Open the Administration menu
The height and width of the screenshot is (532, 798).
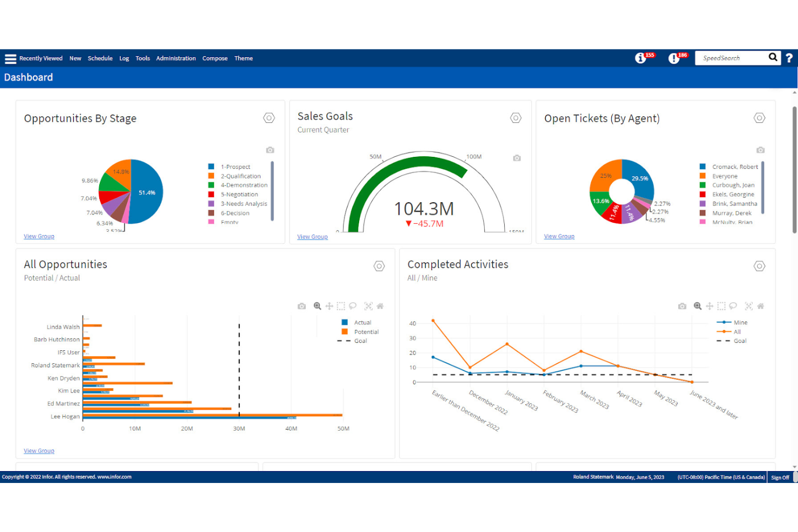click(x=176, y=58)
